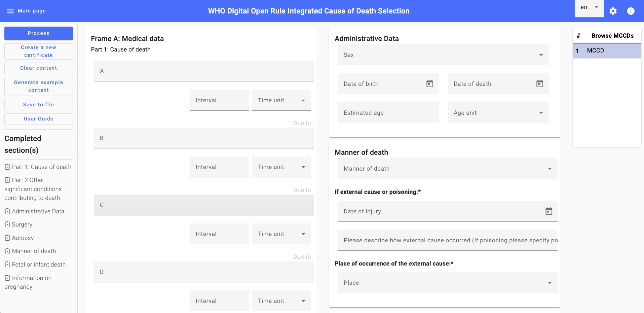Expand the Age unit dropdown
Image resolution: width=644 pixels, height=313 pixels.
tap(498, 113)
